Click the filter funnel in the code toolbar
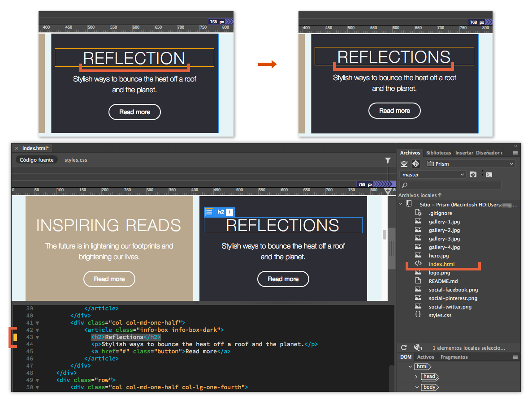The image size is (532, 403). click(x=388, y=160)
